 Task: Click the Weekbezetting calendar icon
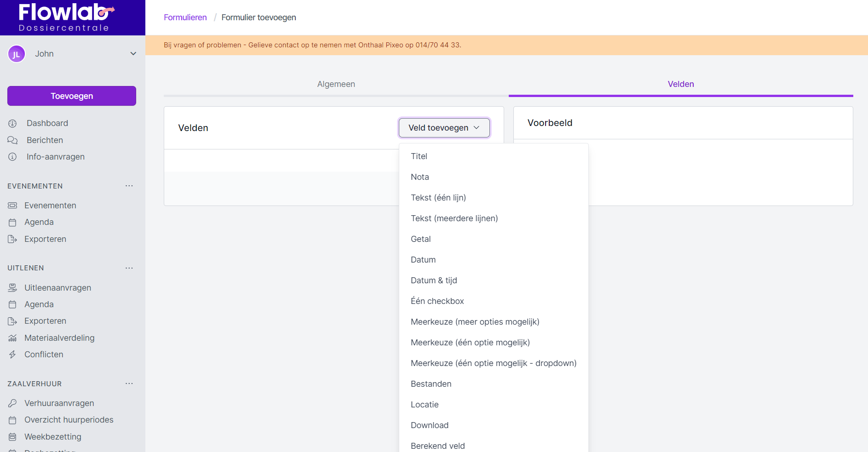pyautogui.click(x=12, y=437)
